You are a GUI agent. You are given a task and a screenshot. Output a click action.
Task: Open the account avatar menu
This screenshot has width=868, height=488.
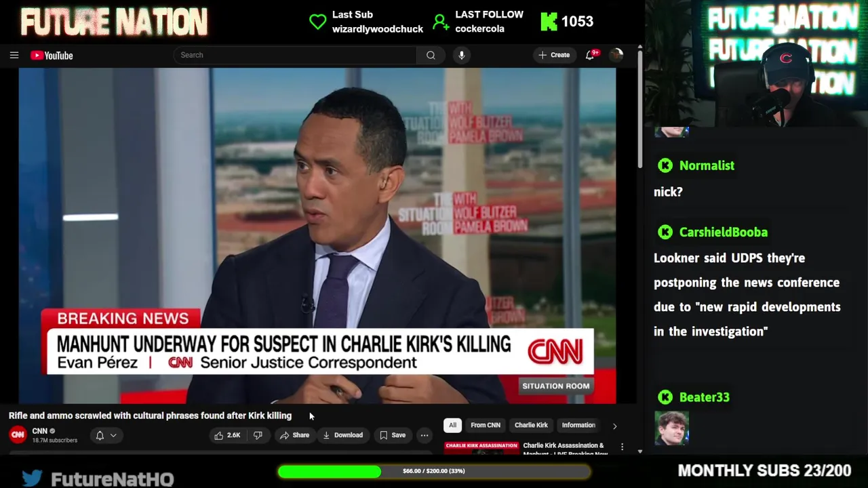click(616, 55)
